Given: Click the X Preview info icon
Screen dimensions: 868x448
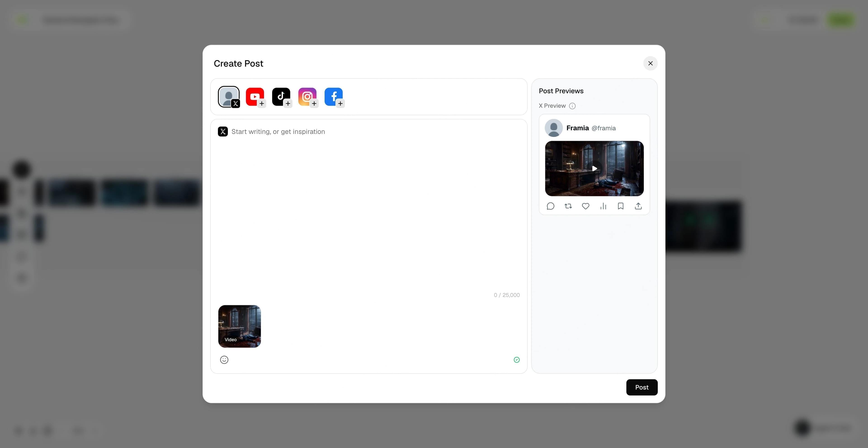Looking at the screenshot, I should 572,106.
